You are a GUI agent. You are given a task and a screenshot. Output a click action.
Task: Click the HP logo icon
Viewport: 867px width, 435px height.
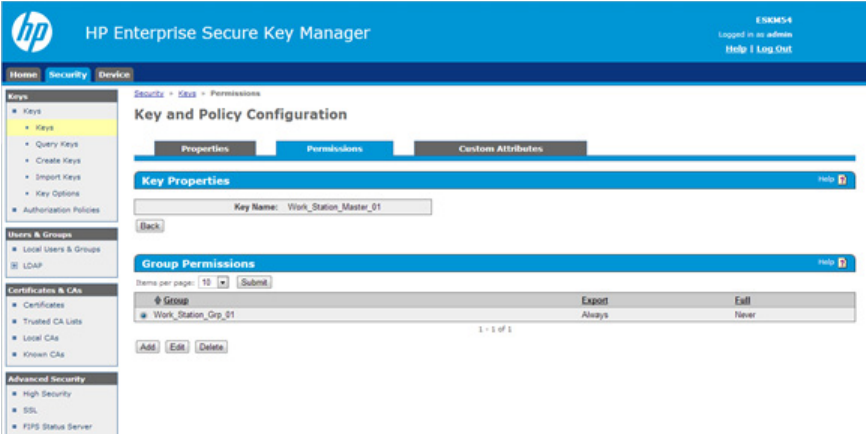[32, 32]
